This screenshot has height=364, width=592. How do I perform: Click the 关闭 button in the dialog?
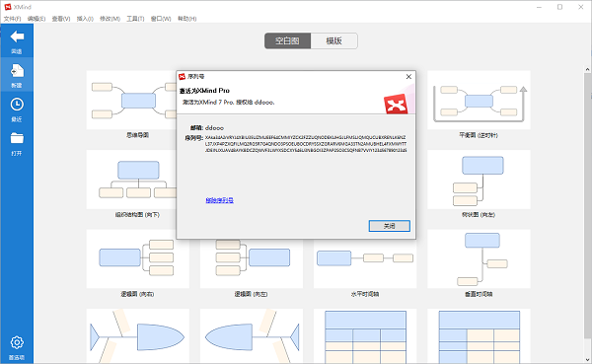coord(390,226)
